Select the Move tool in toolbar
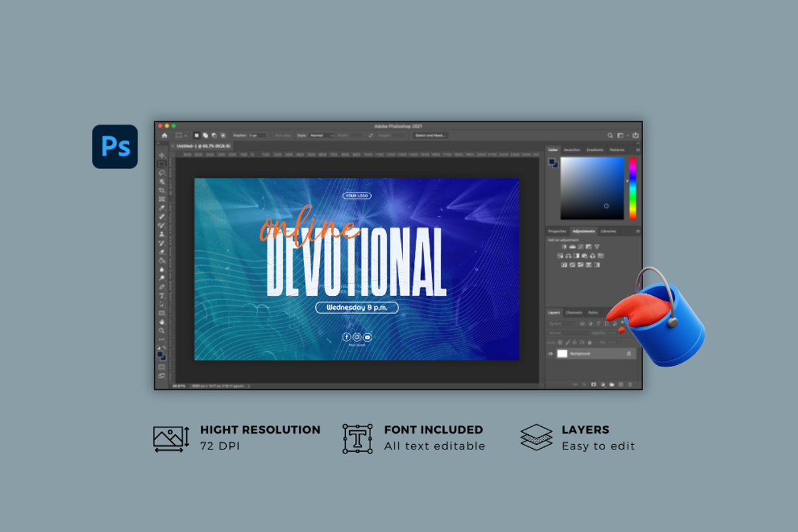Viewport: 798px width, 532px height. [x=162, y=155]
